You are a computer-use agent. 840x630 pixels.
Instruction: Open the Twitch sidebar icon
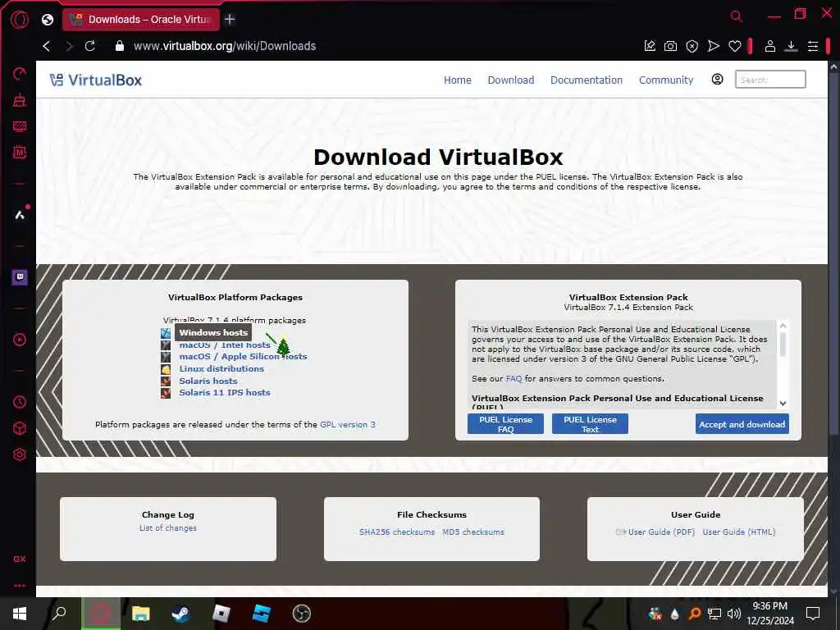20,277
